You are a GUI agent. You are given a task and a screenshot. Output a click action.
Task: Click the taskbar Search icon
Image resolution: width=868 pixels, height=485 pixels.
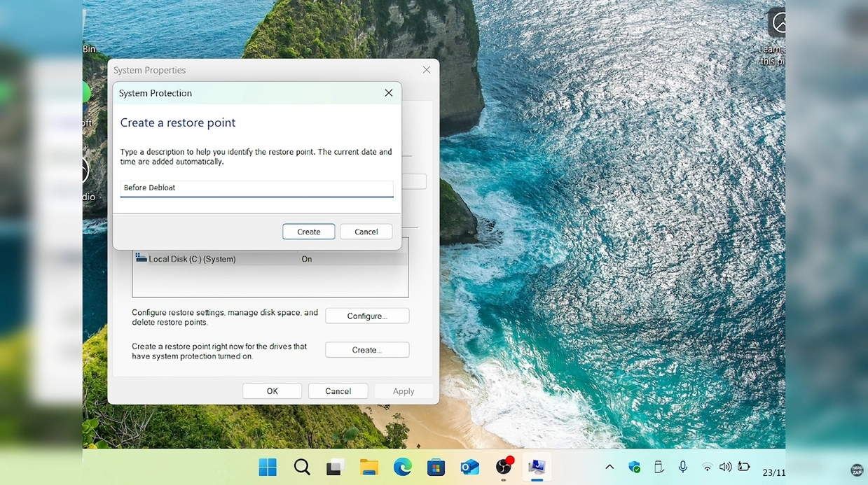coord(302,467)
